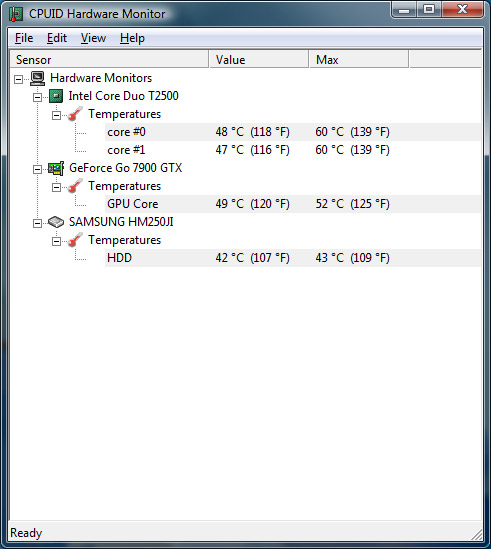This screenshot has height=549, width=491.
Task: Minimize the Hardware Monitor window
Action: coord(404,10)
